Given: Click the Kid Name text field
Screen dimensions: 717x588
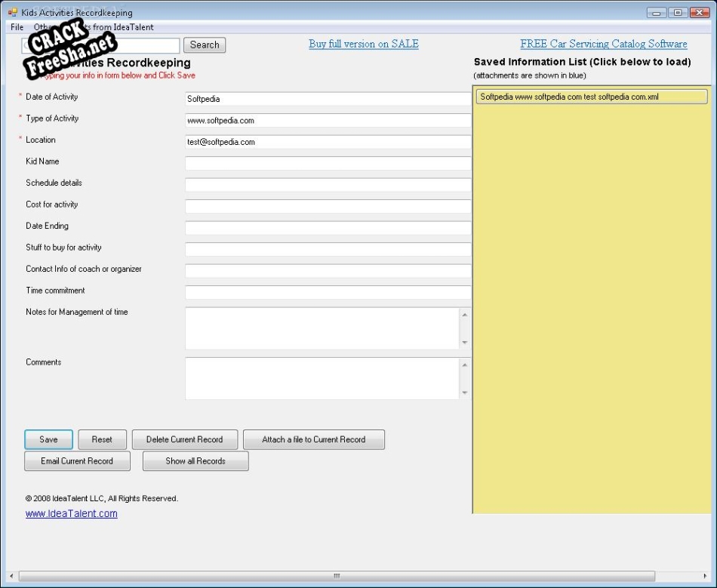Looking at the screenshot, I should pyautogui.click(x=328, y=163).
